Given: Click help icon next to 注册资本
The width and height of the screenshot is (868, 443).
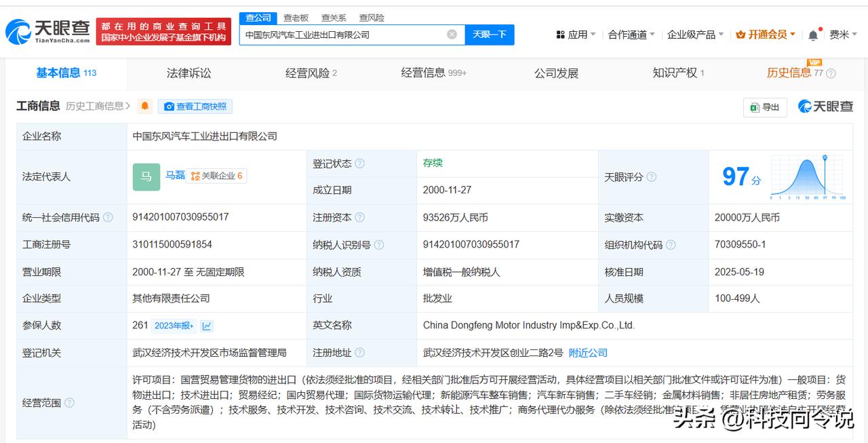Looking at the screenshot, I should point(360,218).
